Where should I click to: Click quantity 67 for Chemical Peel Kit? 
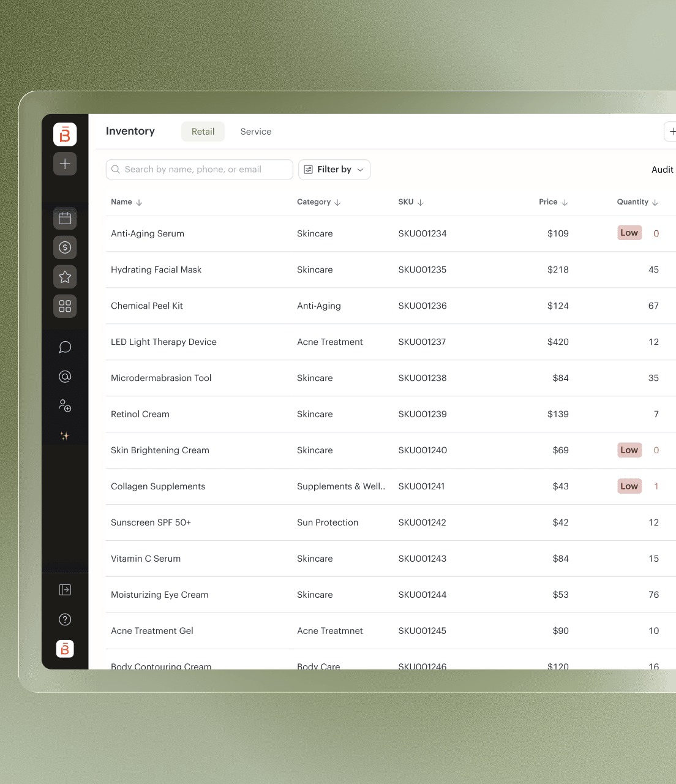[653, 306]
